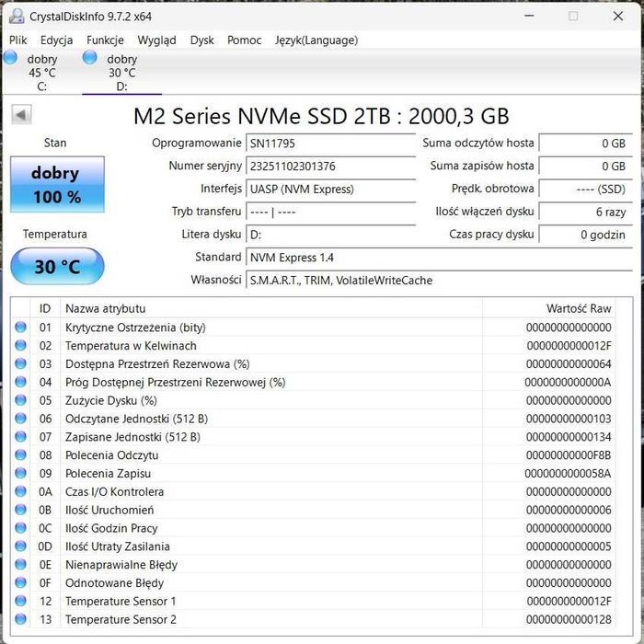
Task: Click status icon of Temperature Sensor 2 row
Action: click(20, 619)
